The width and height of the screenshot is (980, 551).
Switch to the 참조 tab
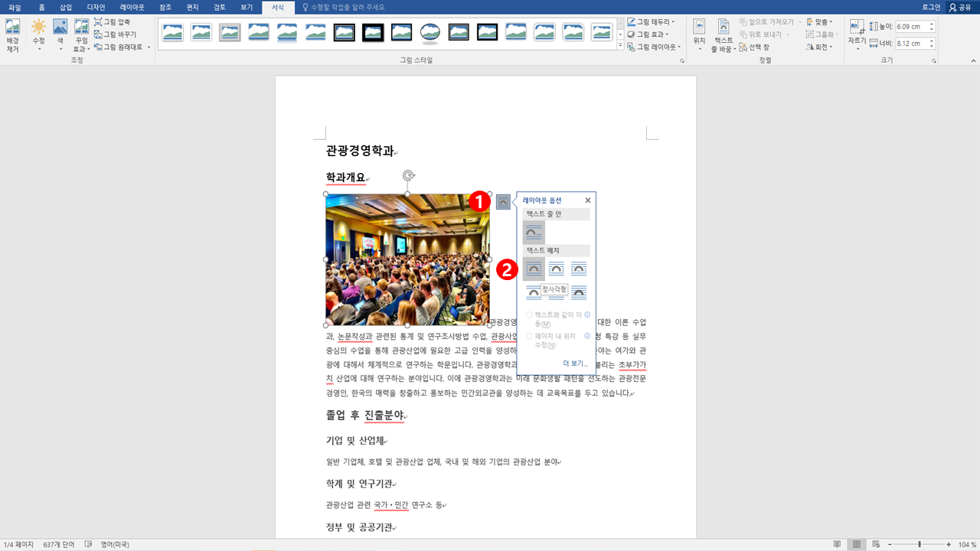(165, 7)
